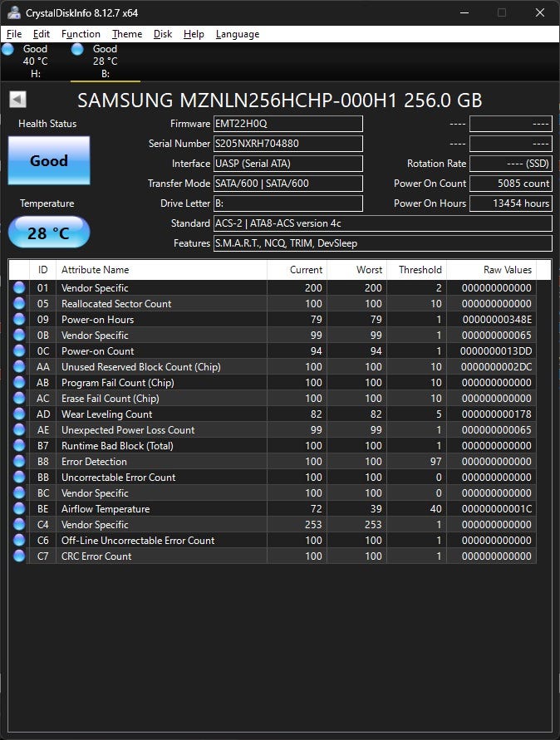Click raw value 0000000002DC
This screenshot has height=740, width=560.
(496, 367)
